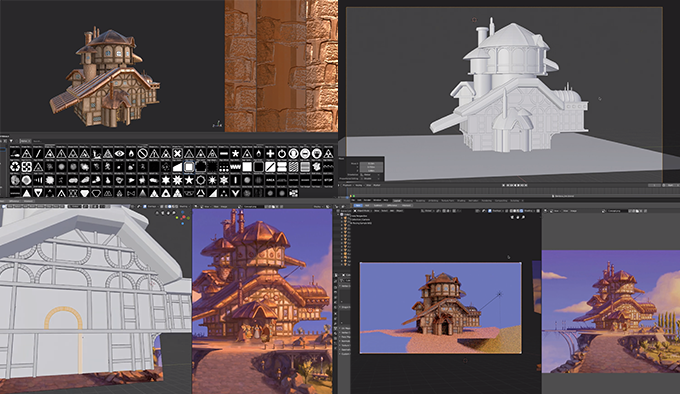The height and width of the screenshot is (394, 680).
Task: Select the plus sign alpha icon
Action: point(270,153)
